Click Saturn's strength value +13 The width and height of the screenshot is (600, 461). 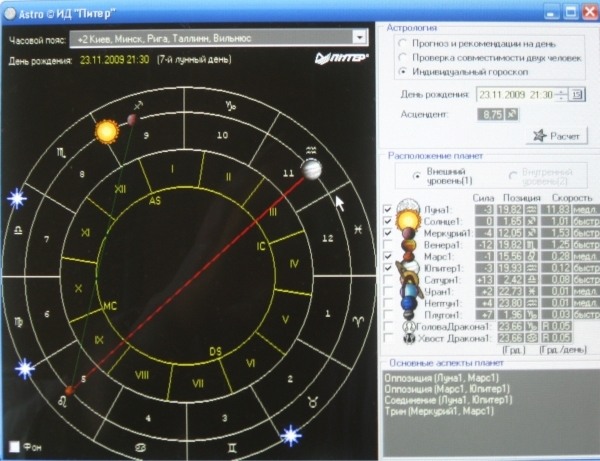tap(484, 280)
